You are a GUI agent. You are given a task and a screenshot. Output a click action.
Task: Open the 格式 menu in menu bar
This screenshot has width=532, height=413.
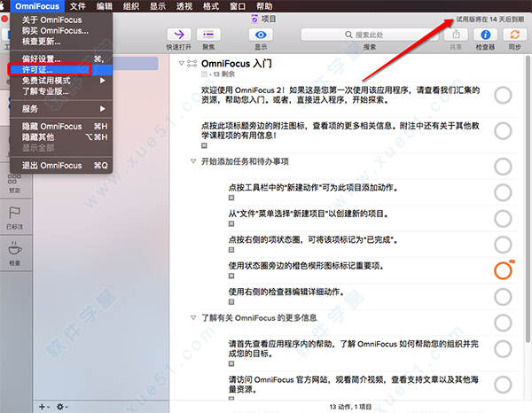pos(211,6)
